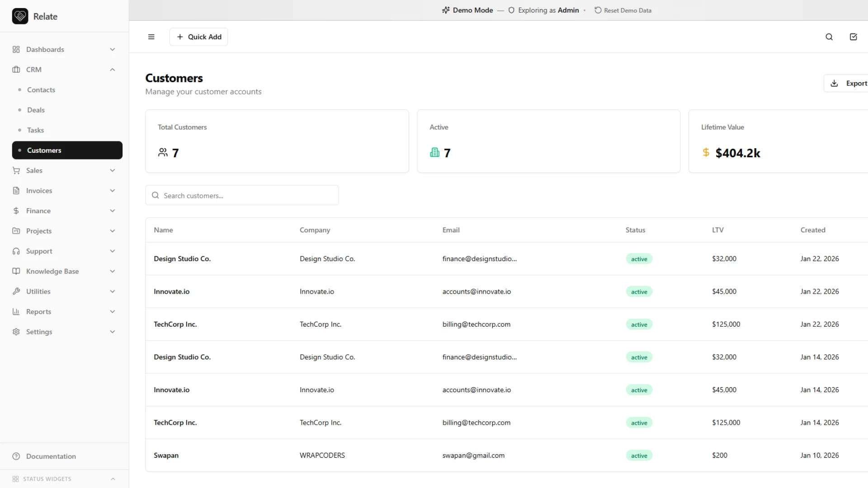Click the swapan@gmail.com email cell
The width and height of the screenshot is (868, 488).
coord(473,455)
